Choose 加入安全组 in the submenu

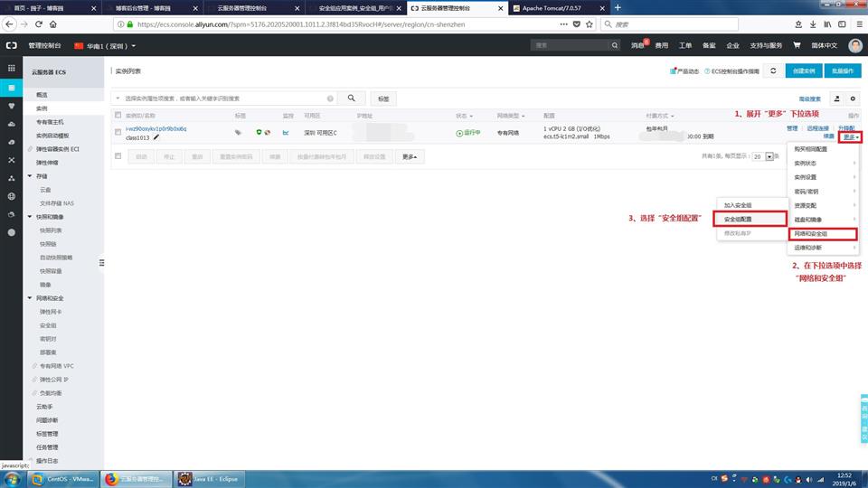pos(751,205)
